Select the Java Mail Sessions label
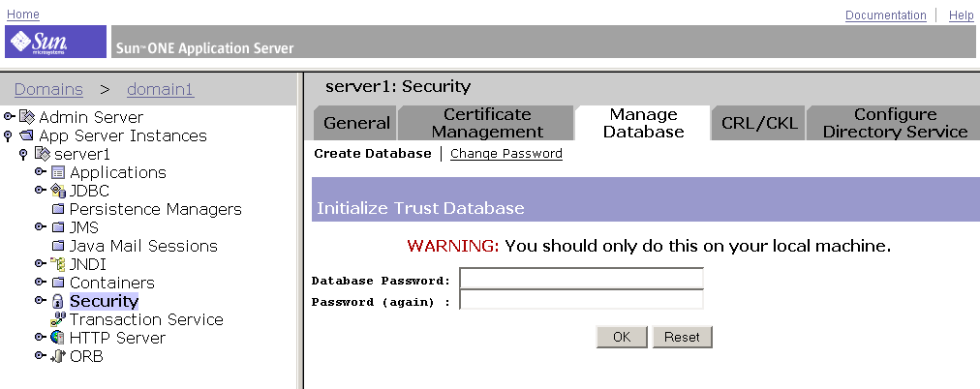This screenshot has width=980, height=389. coord(143,246)
